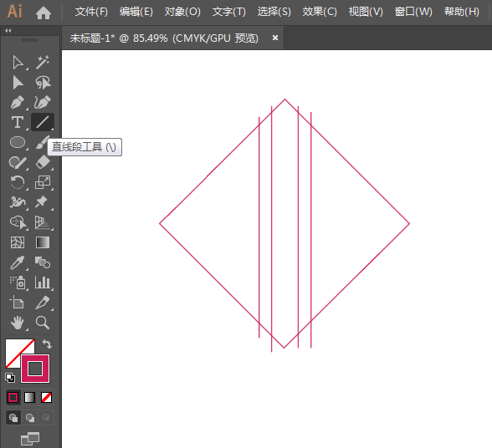This screenshot has height=448, width=492.
Task: Set paint to None
Action: click(x=47, y=398)
